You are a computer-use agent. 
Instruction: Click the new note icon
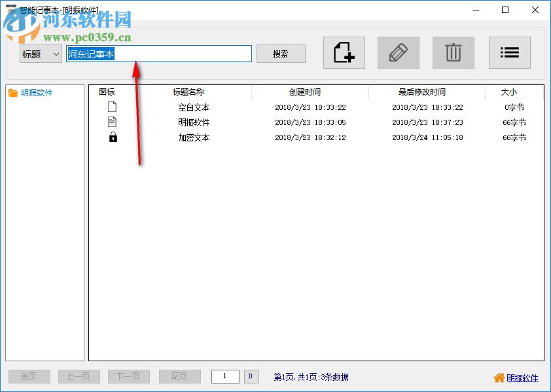tap(343, 53)
